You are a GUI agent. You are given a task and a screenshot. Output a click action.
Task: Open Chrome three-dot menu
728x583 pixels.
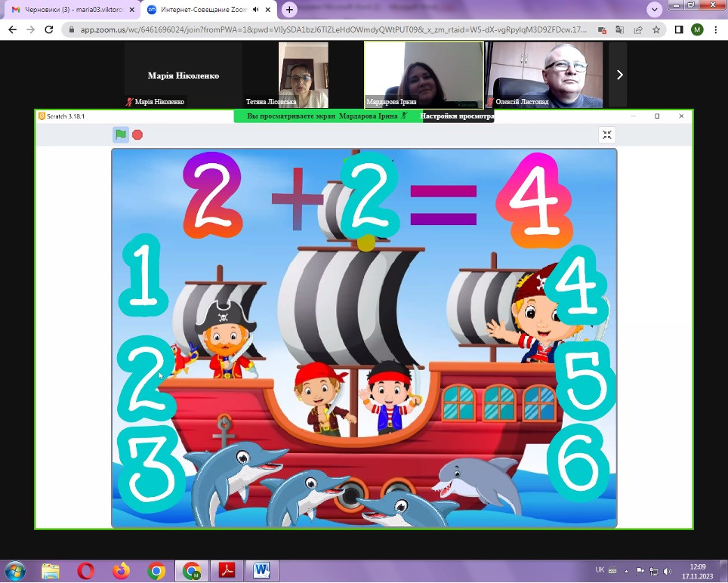[715, 29]
